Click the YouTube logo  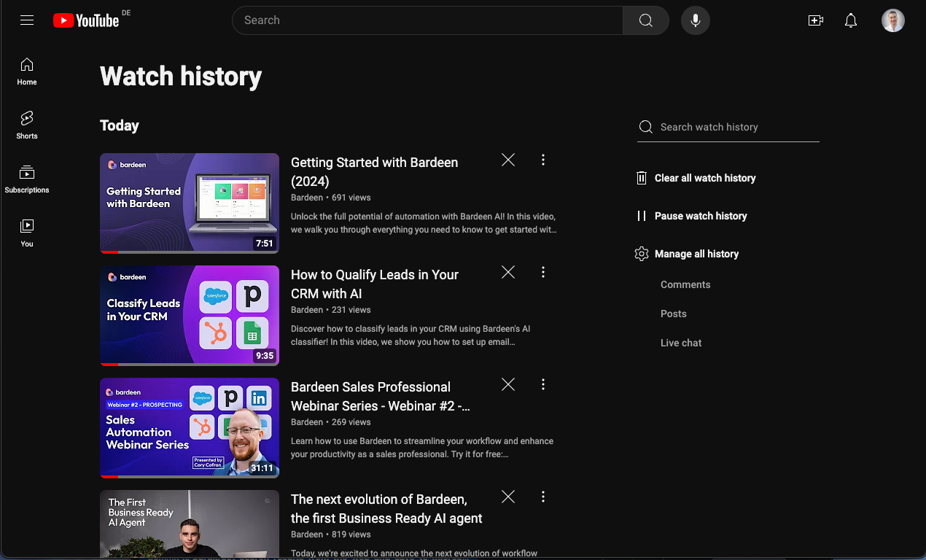click(x=86, y=20)
